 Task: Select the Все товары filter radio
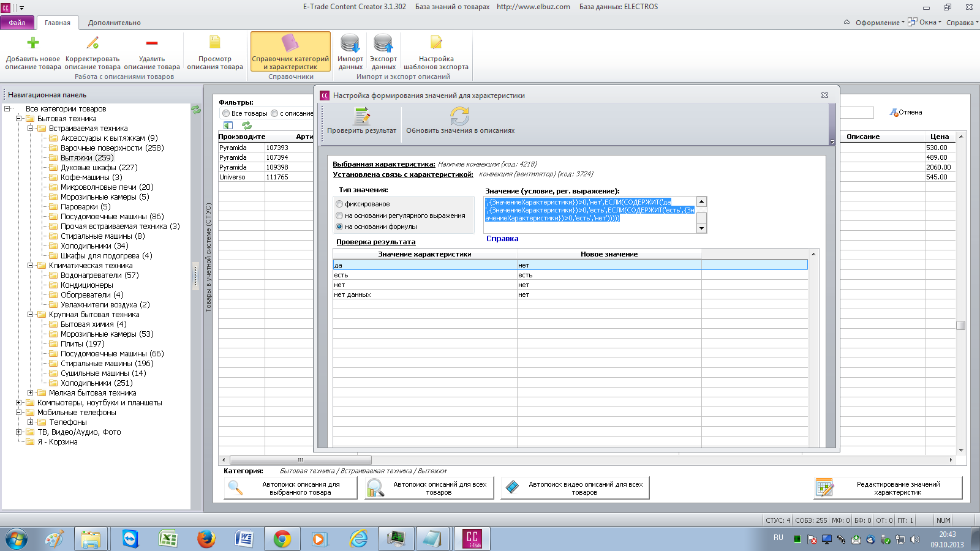click(x=226, y=113)
